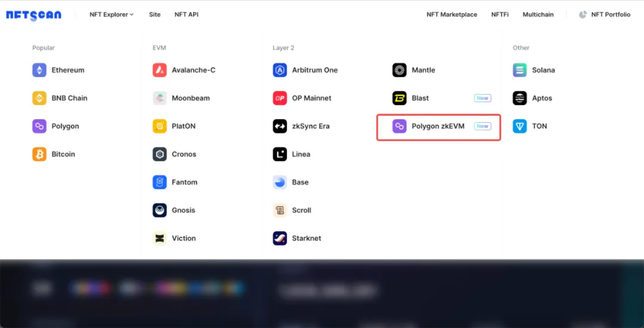Select the Avalanche-C icon
Image resolution: width=644 pixels, height=328 pixels.
159,70
